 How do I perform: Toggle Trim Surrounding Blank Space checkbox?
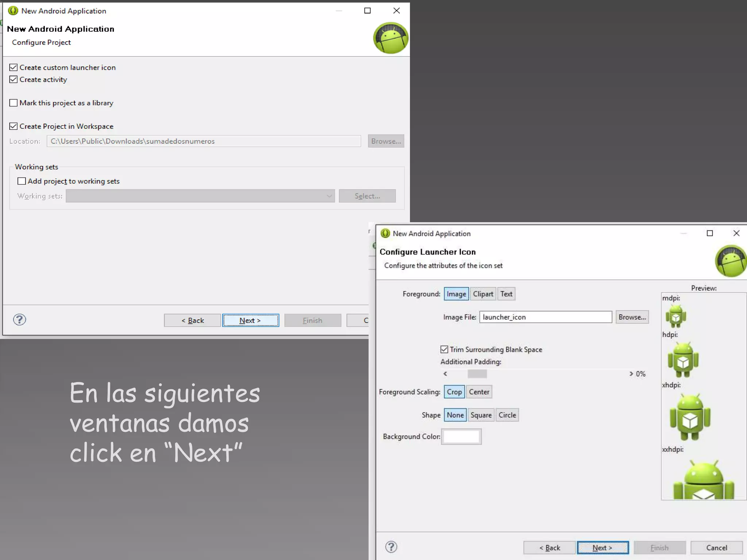click(444, 349)
